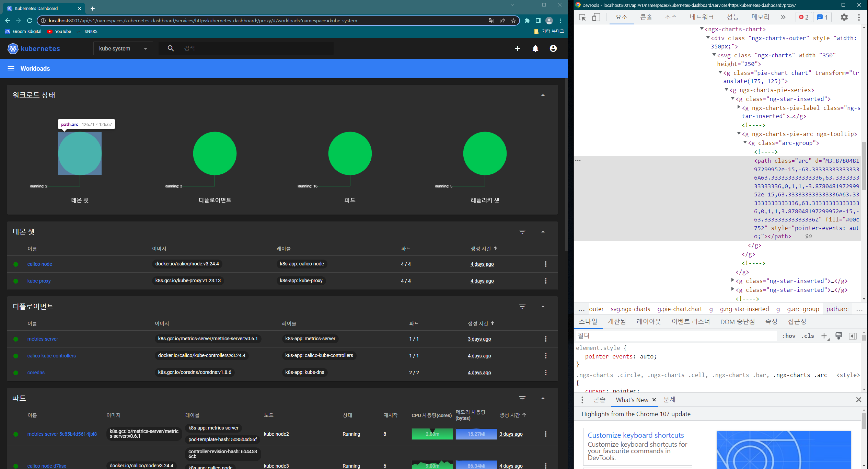This screenshot has width=868, height=469.
Task: Toggle the :hov pseudo-class panel
Action: click(x=789, y=336)
